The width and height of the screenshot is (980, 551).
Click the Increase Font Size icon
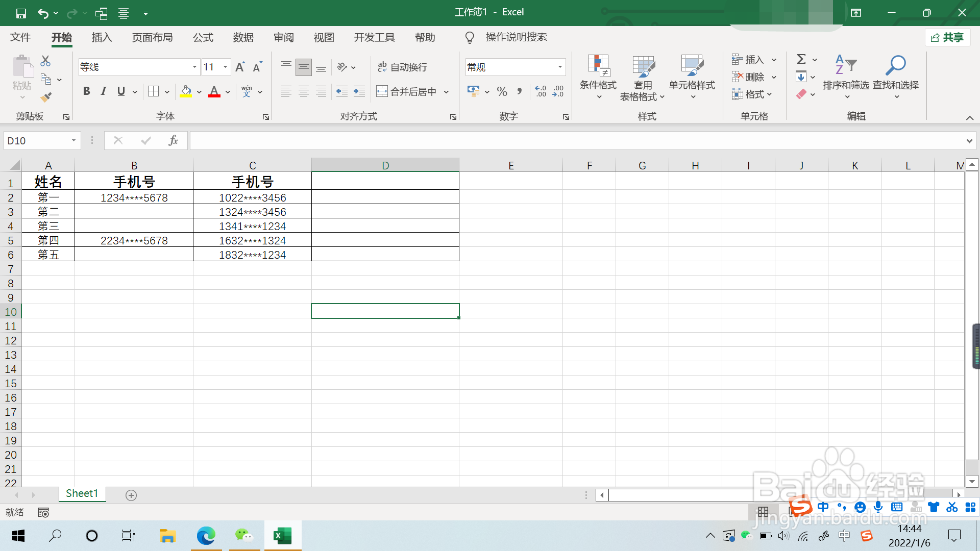(x=240, y=67)
